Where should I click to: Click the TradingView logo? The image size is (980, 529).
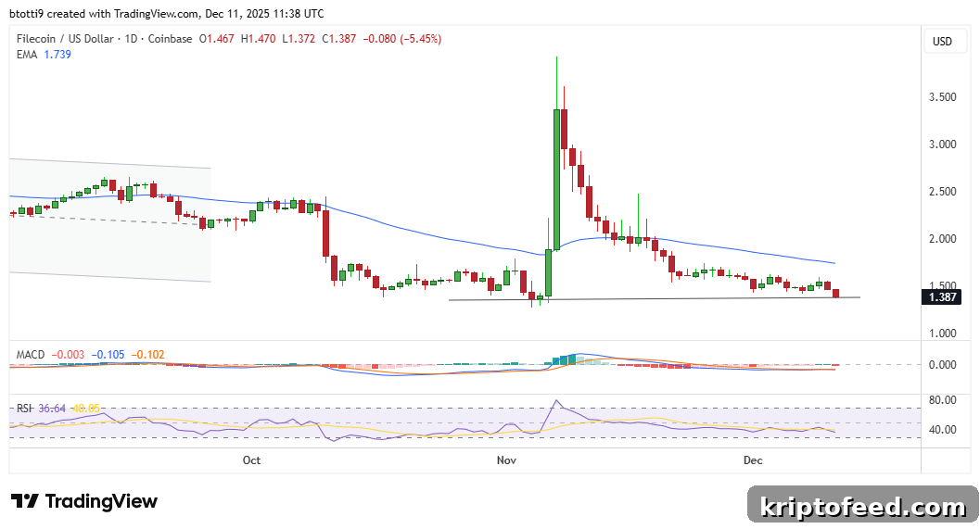click(84, 501)
